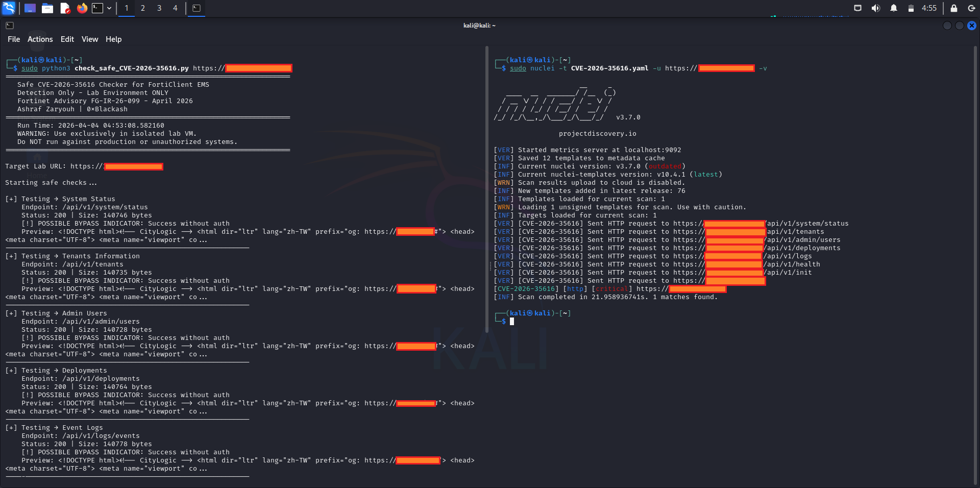Switch to workspace 2
Image resolution: width=980 pixels, height=488 pixels.
coord(143,8)
